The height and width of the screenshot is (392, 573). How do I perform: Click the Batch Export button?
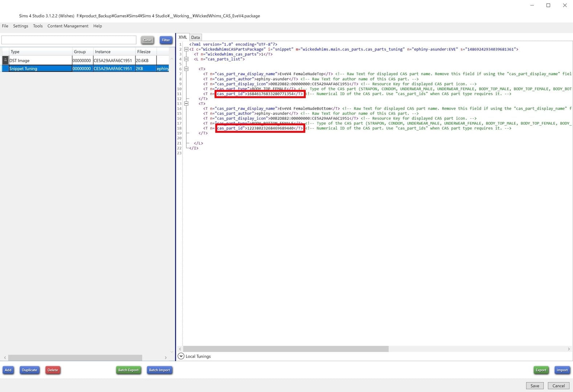click(129, 370)
